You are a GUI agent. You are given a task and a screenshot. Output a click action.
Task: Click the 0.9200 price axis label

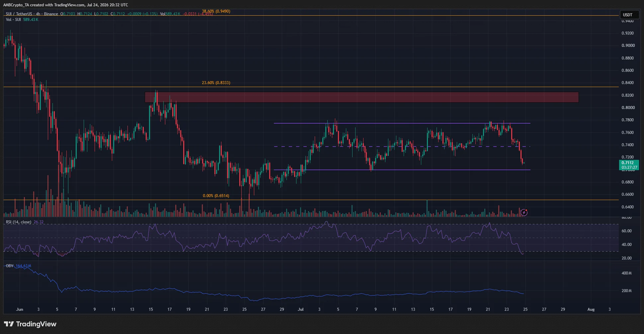pyautogui.click(x=628, y=33)
